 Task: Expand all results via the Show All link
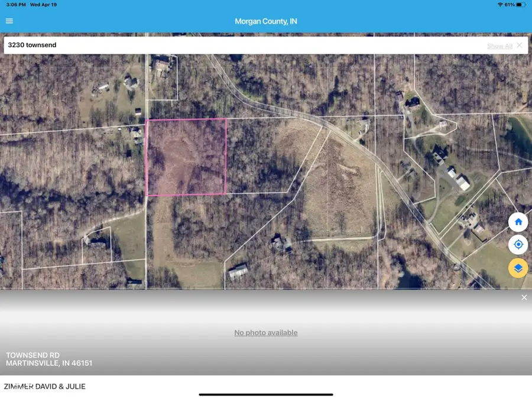(x=499, y=45)
